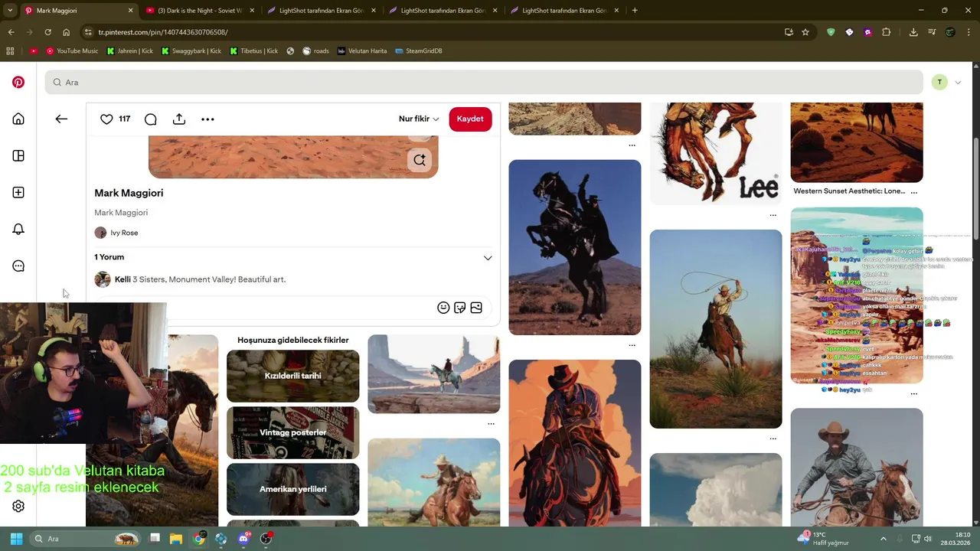Bookmark this page with the star icon
980x551 pixels.
[x=805, y=32]
